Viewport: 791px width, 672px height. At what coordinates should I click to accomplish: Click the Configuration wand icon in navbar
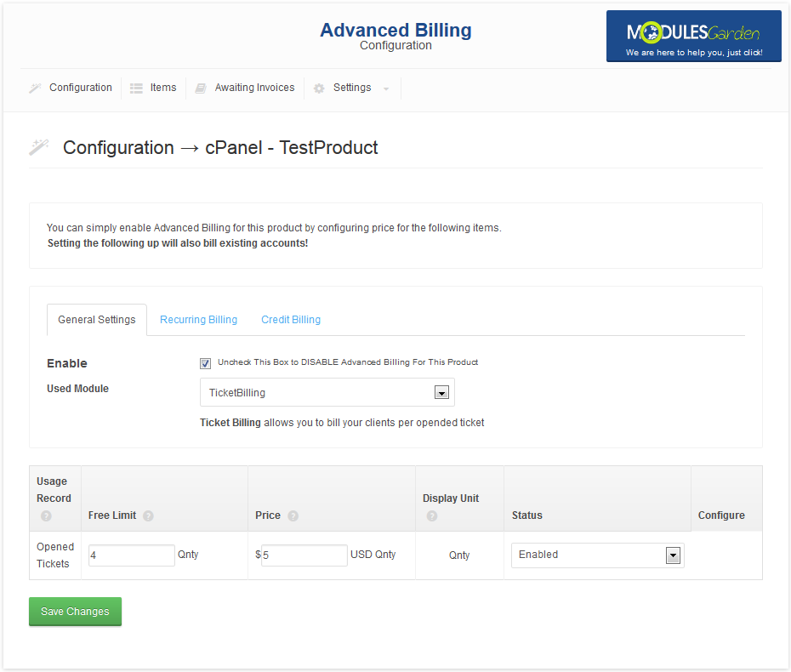click(x=35, y=88)
